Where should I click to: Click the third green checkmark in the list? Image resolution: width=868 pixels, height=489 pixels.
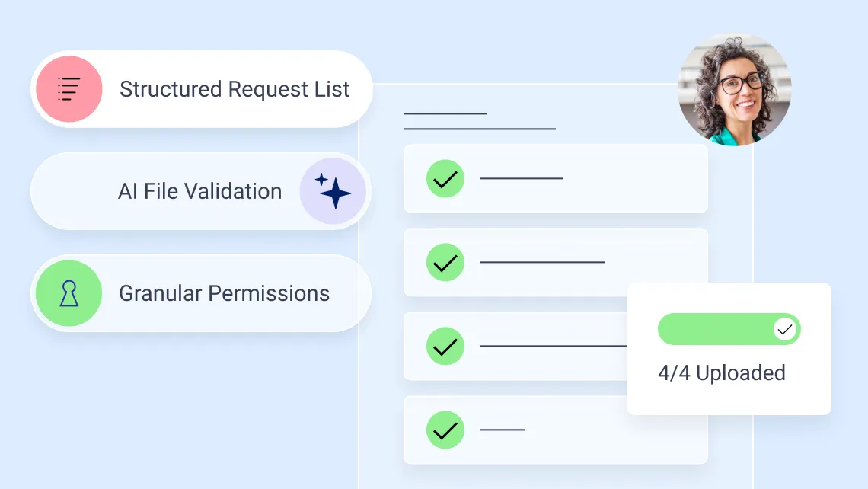445,346
